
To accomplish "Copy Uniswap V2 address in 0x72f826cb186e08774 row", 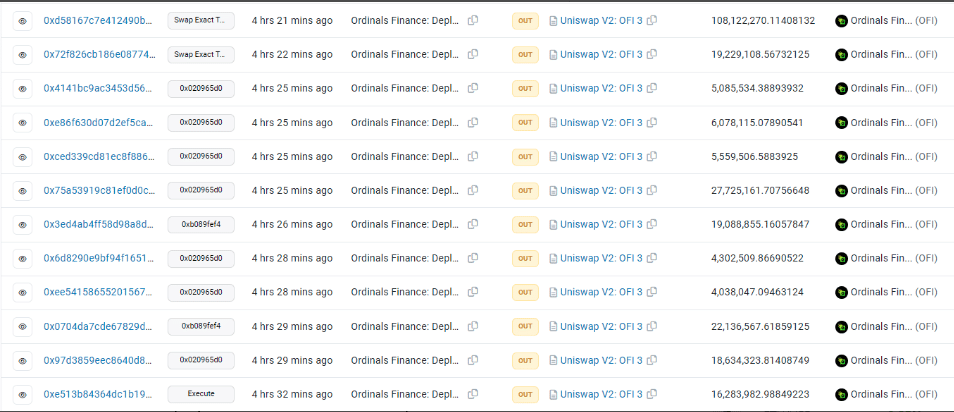I will tap(652, 54).
